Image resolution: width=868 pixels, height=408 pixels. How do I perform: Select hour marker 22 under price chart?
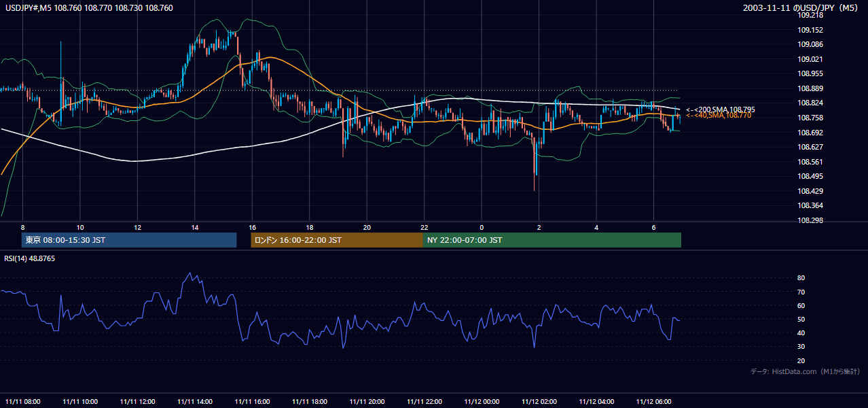424,227
